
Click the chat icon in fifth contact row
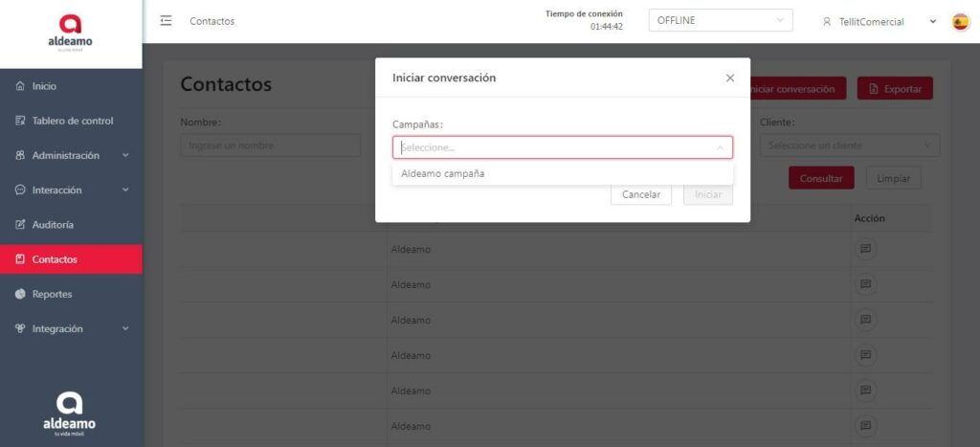(865, 390)
